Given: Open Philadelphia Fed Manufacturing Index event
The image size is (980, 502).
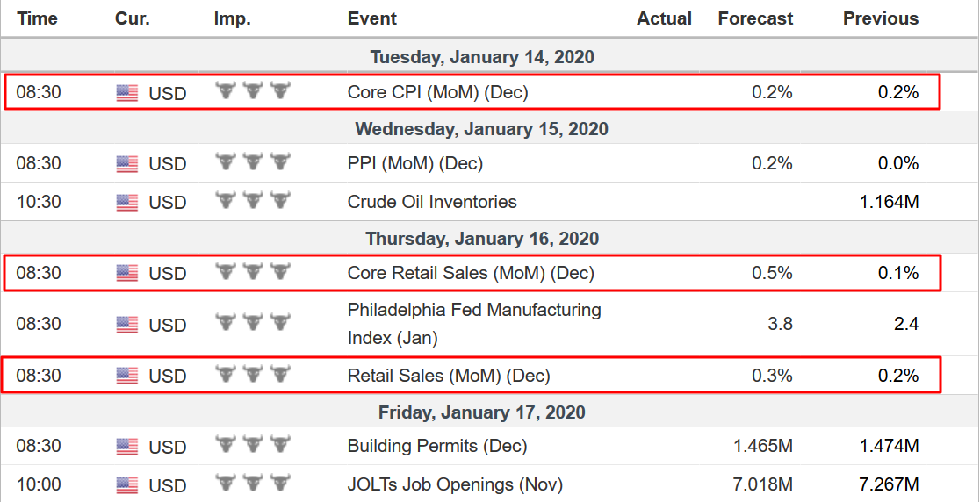Looking at the screenshot, I should click(474, 324).
